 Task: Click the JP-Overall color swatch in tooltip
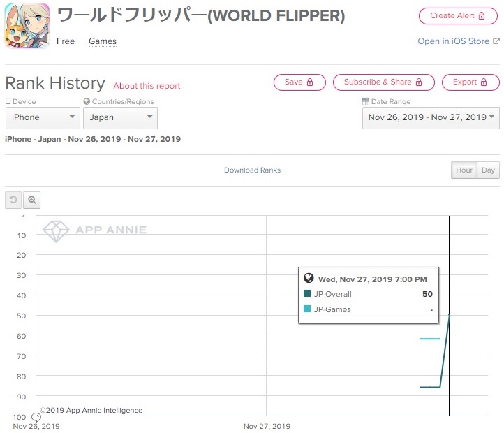tap(307, 293)
